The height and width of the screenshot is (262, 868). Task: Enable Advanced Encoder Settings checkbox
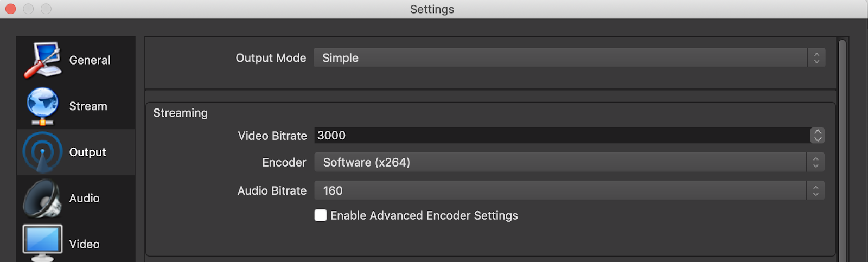click(x=321, y=215)
